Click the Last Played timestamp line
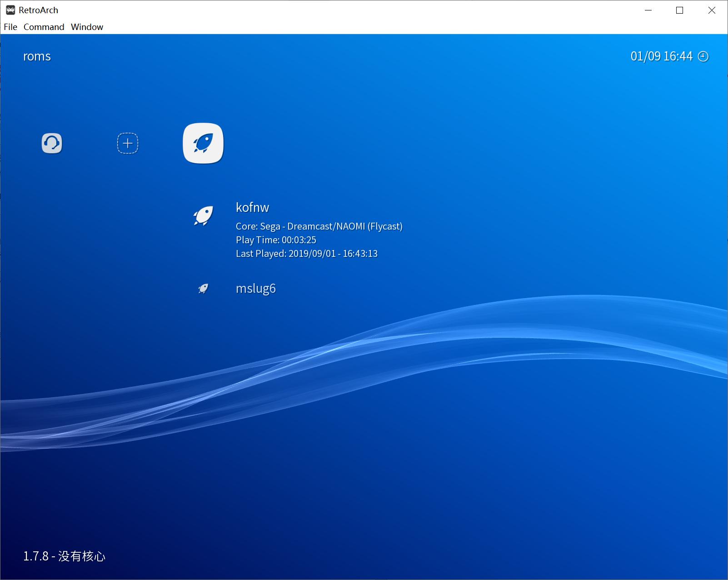This screenshot has height=580, width=728. click(306, 254)
